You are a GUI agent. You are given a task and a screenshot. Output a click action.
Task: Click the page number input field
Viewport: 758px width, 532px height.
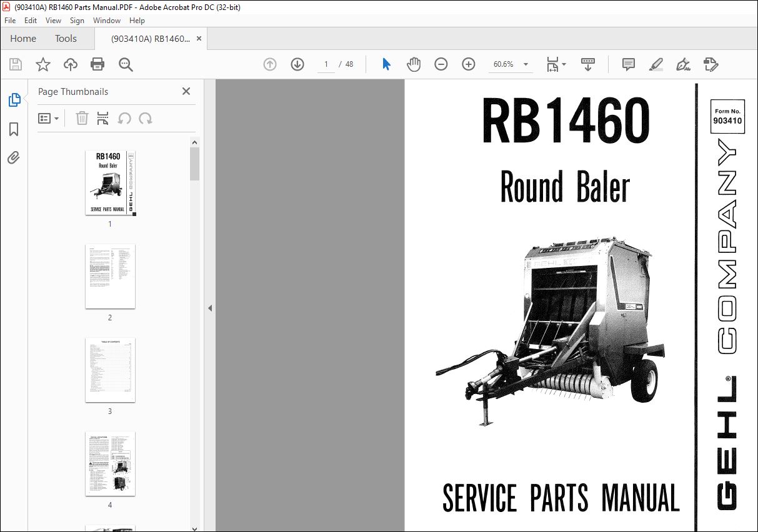[326, 64]
